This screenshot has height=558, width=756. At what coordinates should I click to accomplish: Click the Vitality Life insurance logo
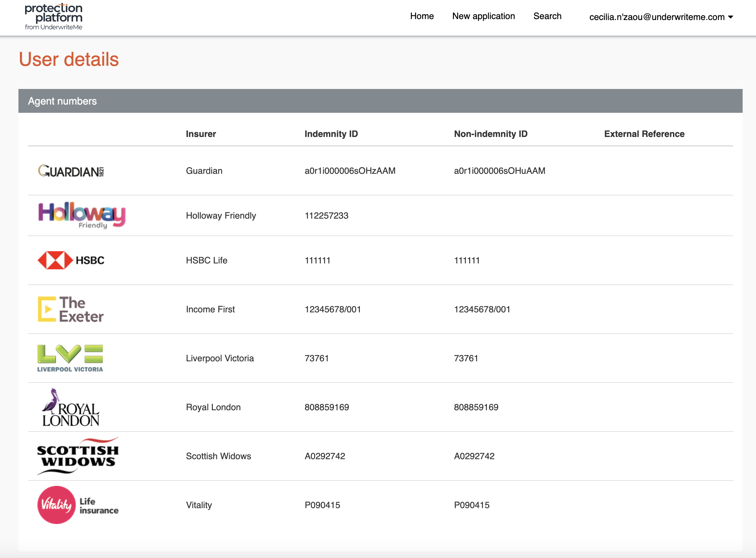pyautogui.click(x=78, y=505)
